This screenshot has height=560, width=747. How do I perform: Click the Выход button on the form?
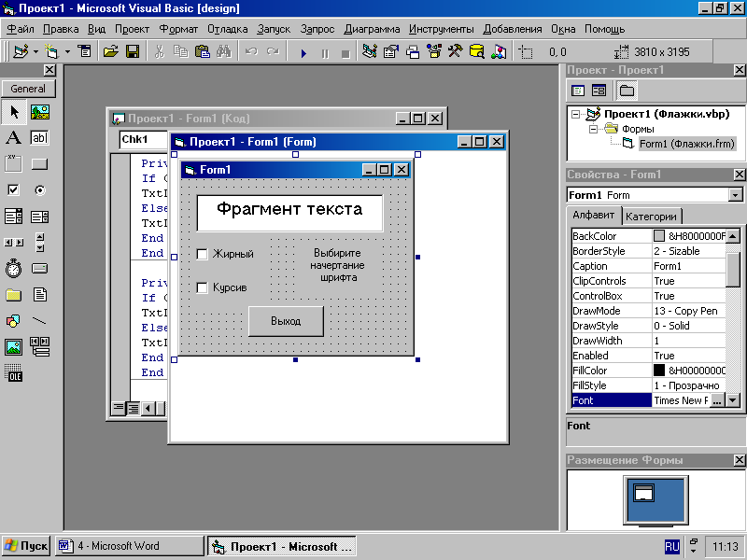pyautogui.click(x=286, y=321)
